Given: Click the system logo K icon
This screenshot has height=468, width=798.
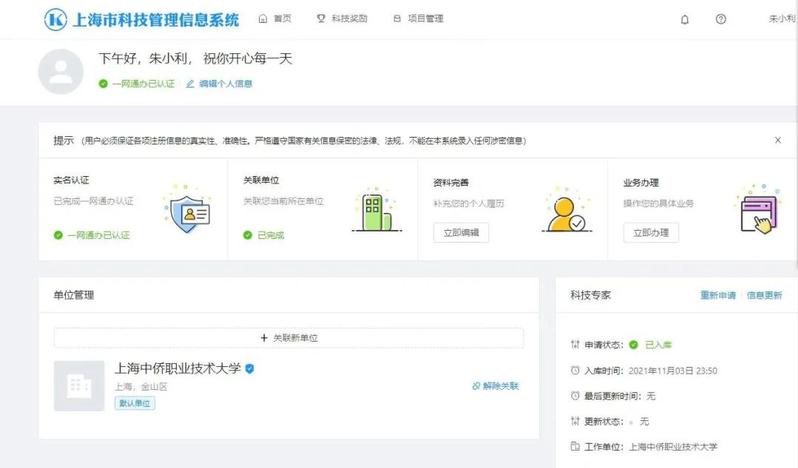Looking at the screenshot, I should [56, 19].
